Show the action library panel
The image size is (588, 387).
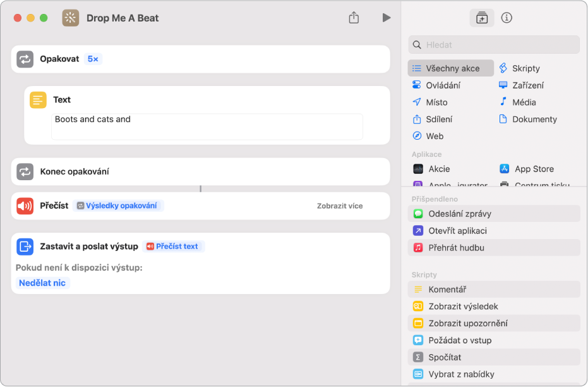[481, 18]
